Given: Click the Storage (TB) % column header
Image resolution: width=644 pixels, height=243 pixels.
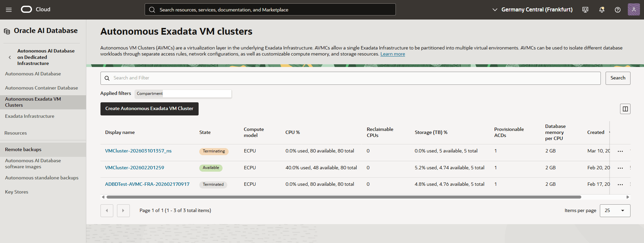Looking at the screenshot, I should point(431,132).
